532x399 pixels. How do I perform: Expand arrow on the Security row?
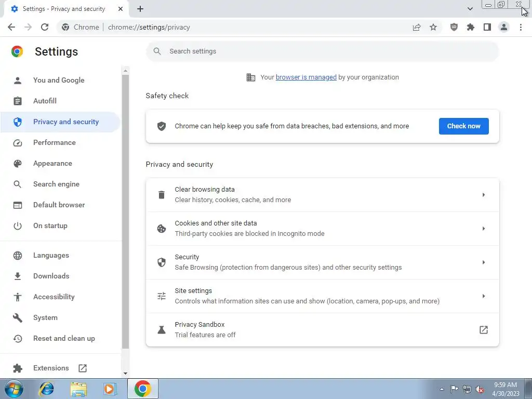[x=484, y=262]
